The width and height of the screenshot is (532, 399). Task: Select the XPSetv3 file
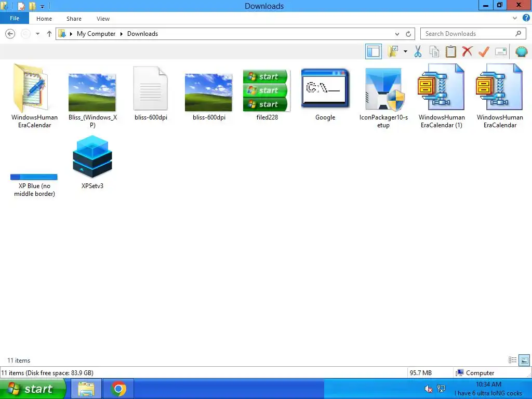pos(92,162)
